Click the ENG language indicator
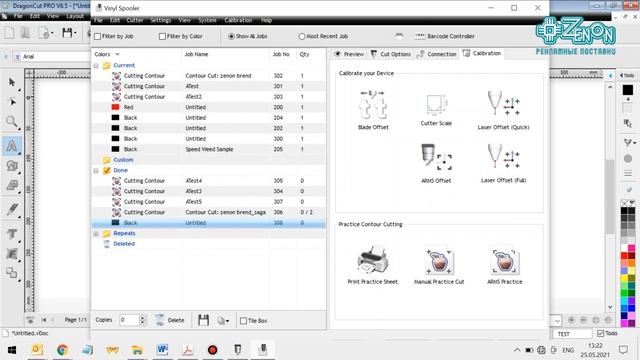 (x=568, y=350)
